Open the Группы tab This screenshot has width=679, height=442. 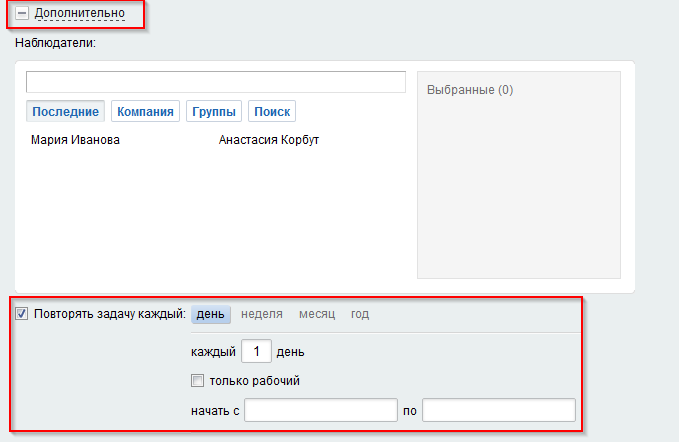[x=214, y=112]
